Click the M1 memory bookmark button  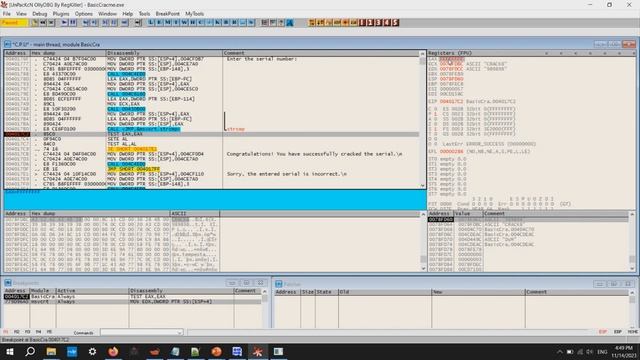tap(6, 332)
